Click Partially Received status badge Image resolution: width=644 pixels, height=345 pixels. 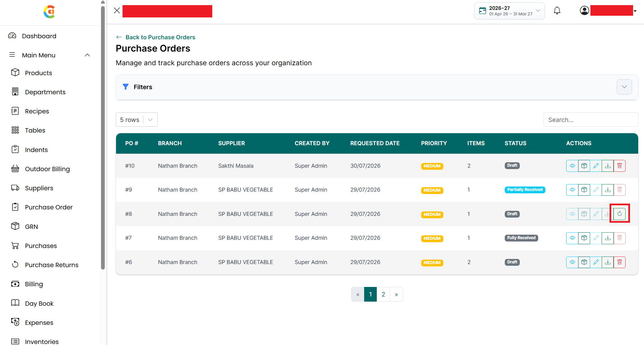525,190
